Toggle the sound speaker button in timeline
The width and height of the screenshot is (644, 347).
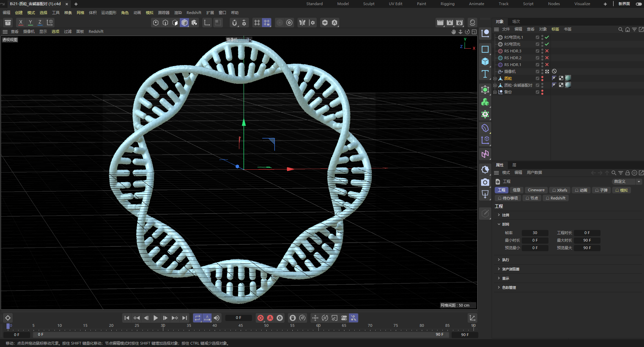tap(217, 318)
